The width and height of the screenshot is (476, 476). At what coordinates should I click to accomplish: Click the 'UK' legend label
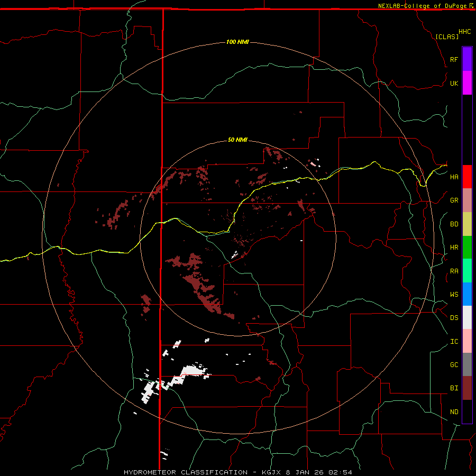click(x=454, y=83)
